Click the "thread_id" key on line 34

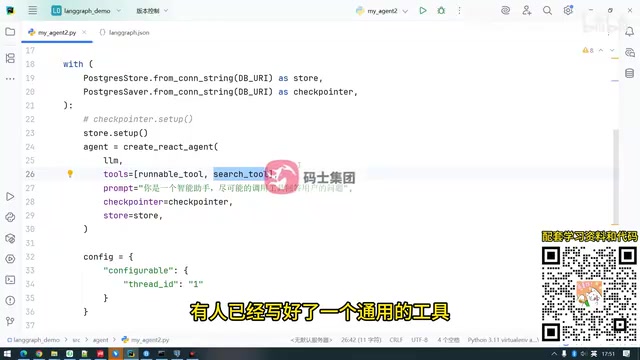point(151,284)
